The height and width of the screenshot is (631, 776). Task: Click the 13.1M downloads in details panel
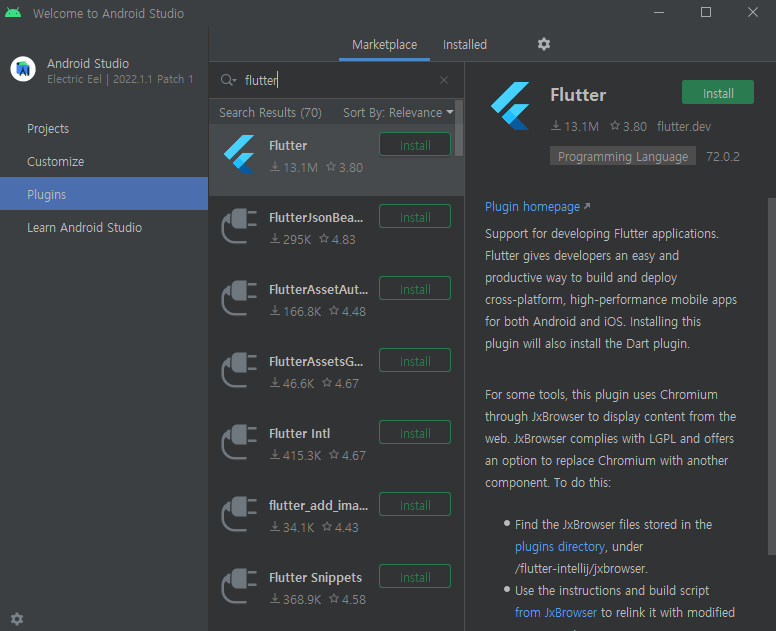coord(575,127)
